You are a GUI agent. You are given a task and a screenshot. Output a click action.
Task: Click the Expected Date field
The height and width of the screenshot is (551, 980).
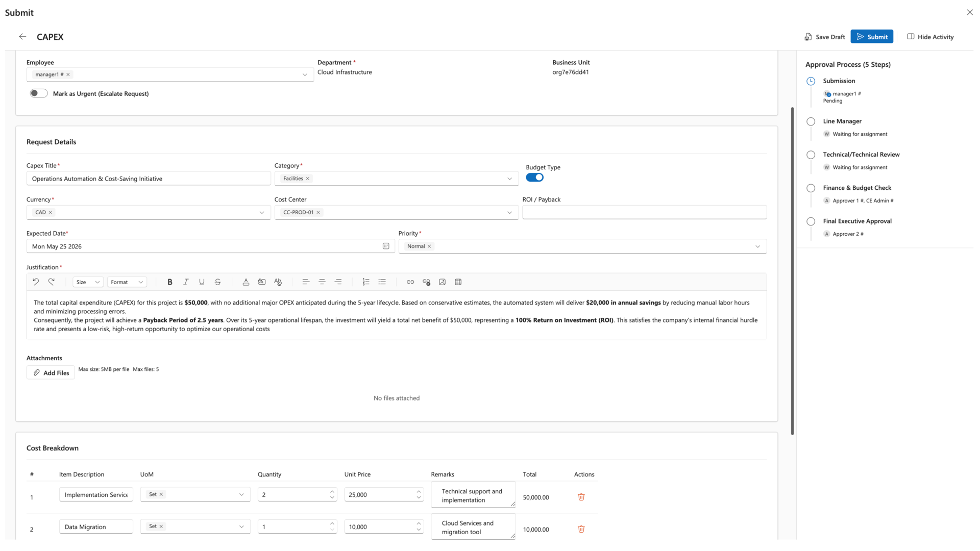click(210, 246)
